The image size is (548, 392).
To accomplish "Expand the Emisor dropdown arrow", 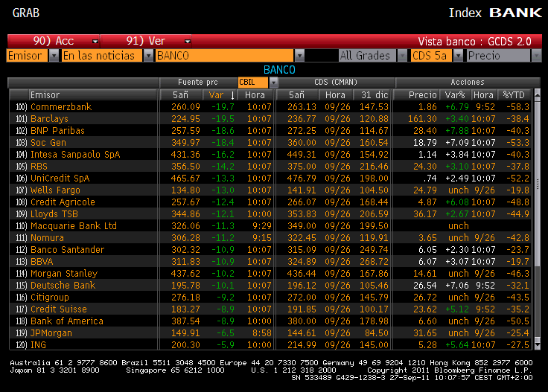I will pos(54,56).
